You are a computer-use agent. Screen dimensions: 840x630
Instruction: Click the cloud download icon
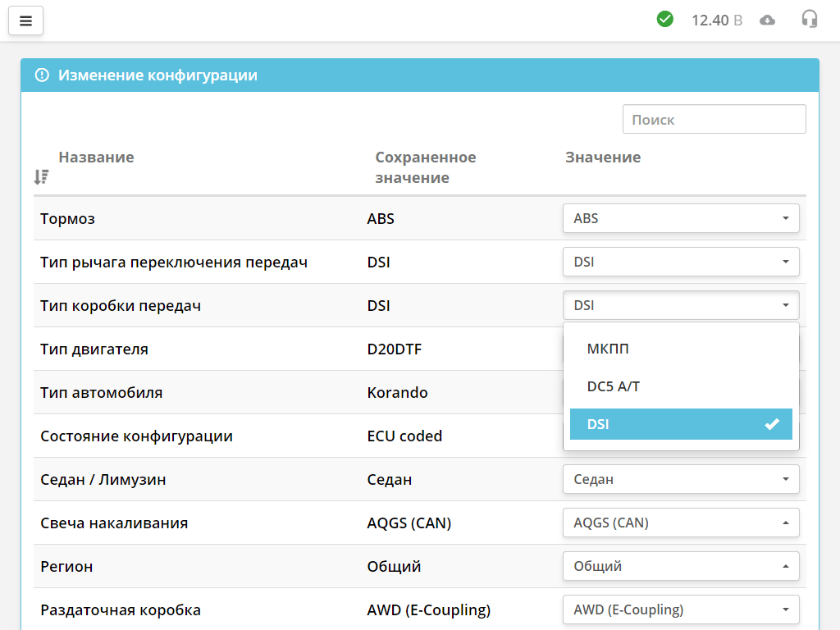click(767, 20)
